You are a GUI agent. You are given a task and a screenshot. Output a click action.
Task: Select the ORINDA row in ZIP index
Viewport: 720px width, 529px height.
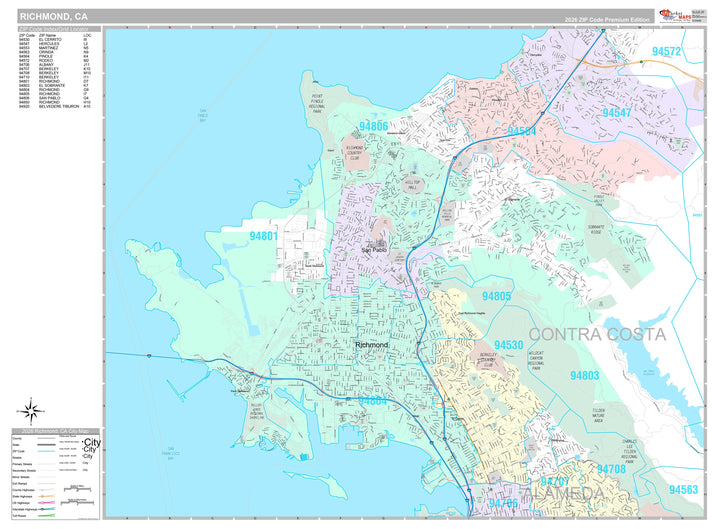(x=55, y=52)
